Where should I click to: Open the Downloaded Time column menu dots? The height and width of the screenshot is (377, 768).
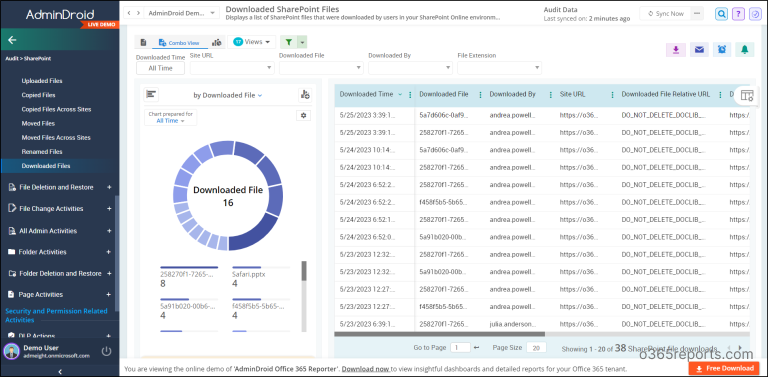point(410,94)
